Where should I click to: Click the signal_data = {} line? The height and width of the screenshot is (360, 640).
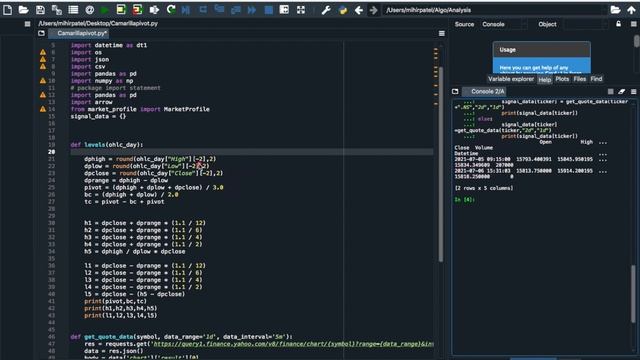pos(98,116)
